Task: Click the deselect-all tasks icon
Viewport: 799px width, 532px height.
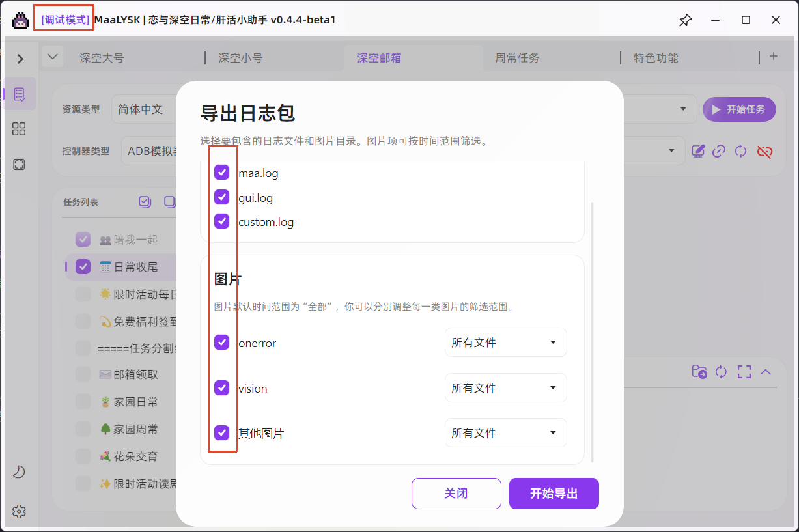Action: 169,202
